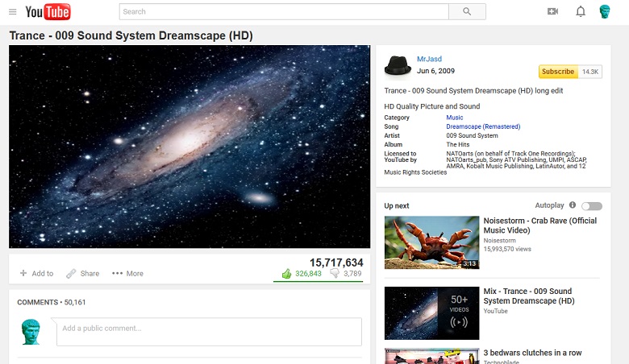Viewport: 629px width, 364px height.
Task: Open the upload video camera icon
Action: pos(552,11)
